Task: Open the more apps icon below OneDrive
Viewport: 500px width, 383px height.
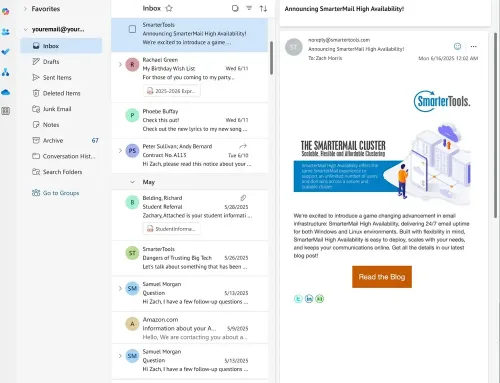Action: [x=6, y=111]
